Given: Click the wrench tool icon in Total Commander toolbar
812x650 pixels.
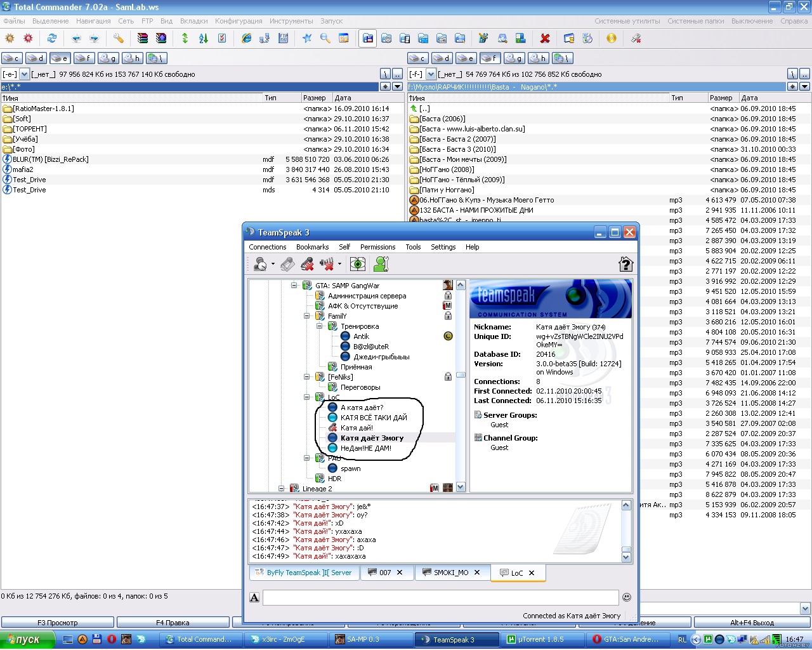Looking at the screenshot, I should coord(119,39).
